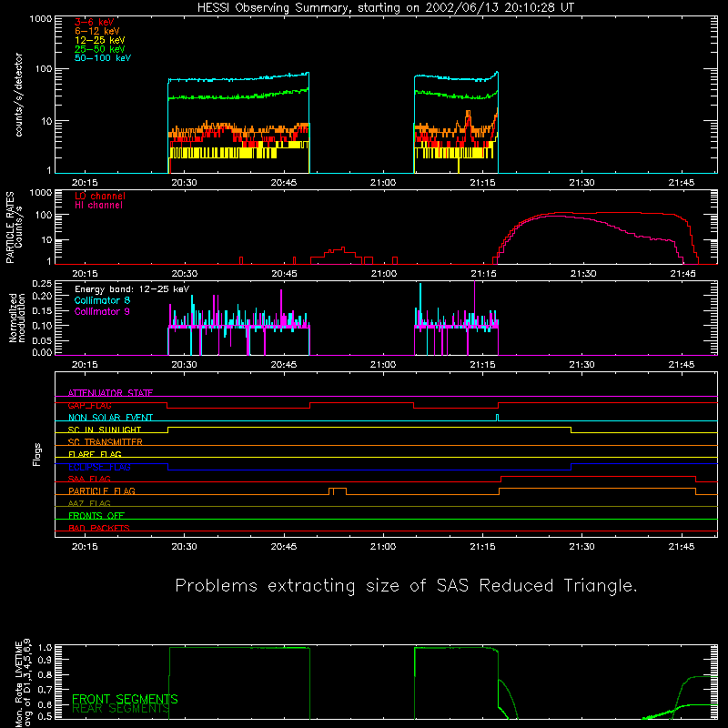Pick the cyan 50-100 keV legend label
This screenshot has width=728, height=728.
(103, 58)
